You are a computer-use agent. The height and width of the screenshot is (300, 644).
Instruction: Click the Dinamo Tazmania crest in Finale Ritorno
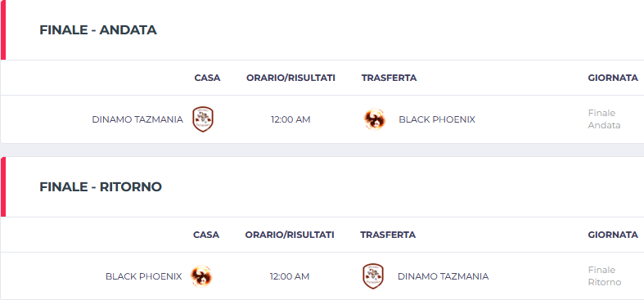(x=373, y=276)
